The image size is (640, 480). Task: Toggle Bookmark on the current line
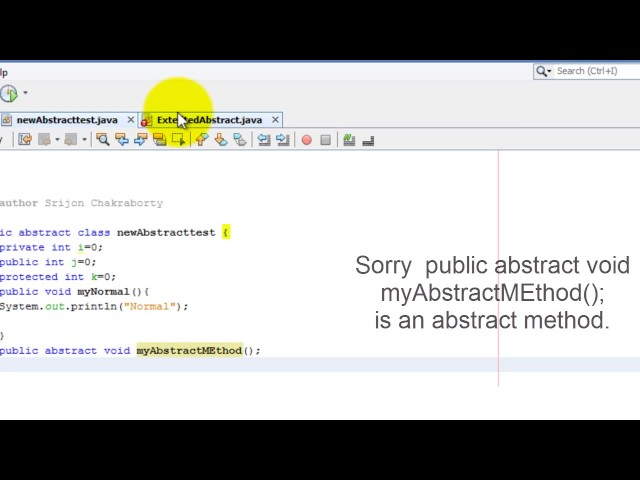coord(240,140)
